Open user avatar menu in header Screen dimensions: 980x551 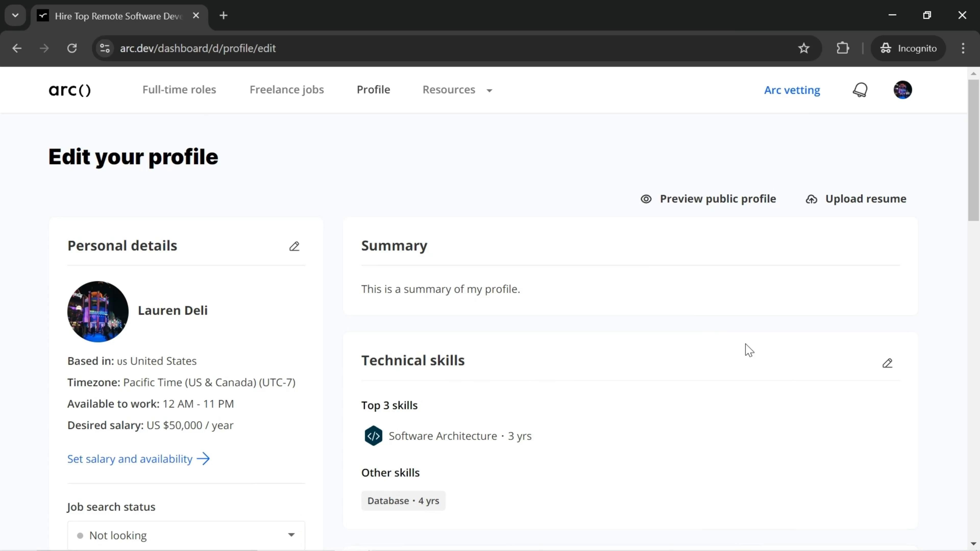902,90
